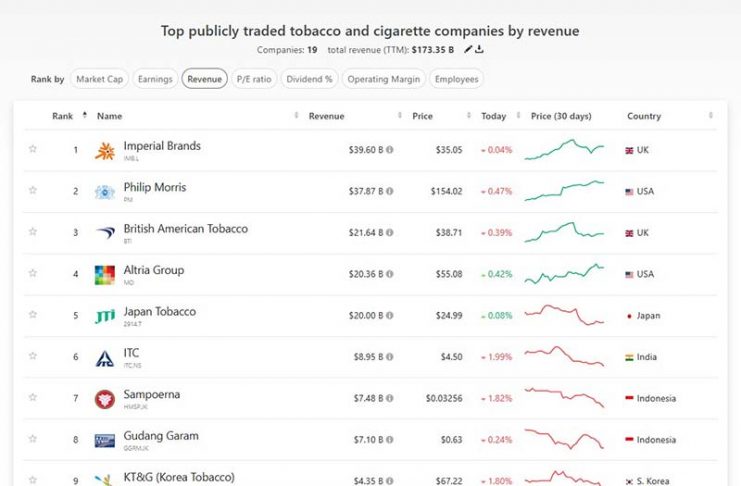
Task: Click the info icon next to $39.60 B
Action: (x=389, y=151)
